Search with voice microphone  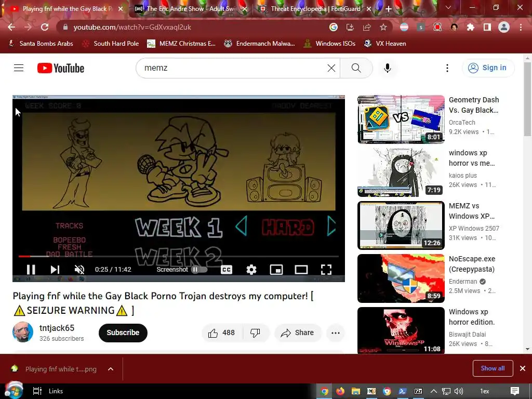pyautogui.click(x=387, y=68)
